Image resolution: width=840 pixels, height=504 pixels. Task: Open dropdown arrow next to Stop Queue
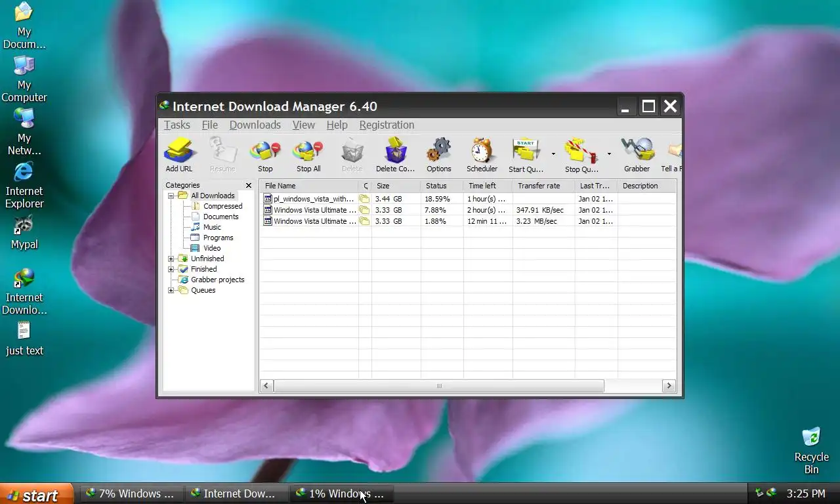609,154
